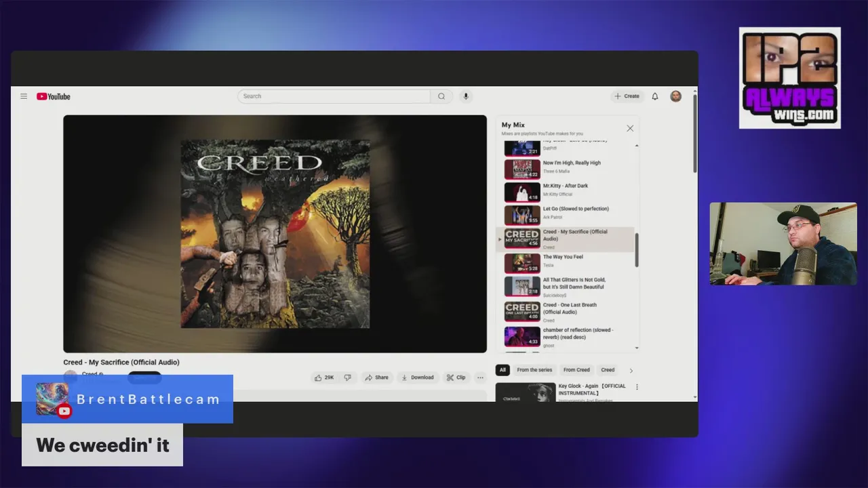Show more filter chips with right arrow
This screenshot has height=488, width=868.
coord(631,371)
